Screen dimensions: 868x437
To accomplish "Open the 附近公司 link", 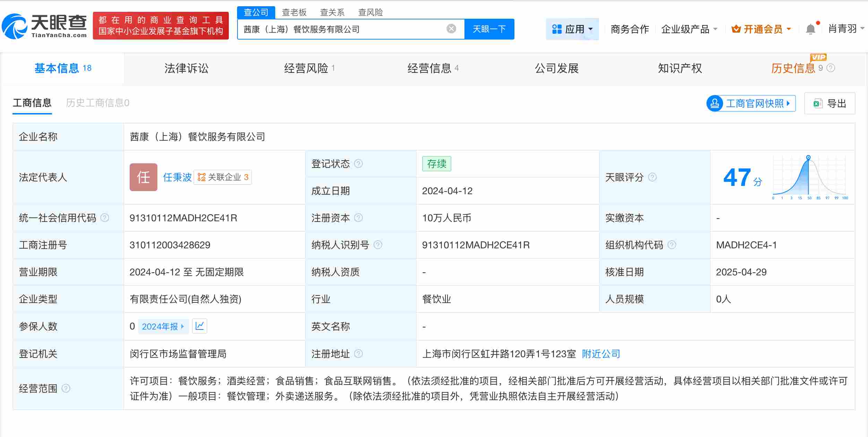I will 600,354.
